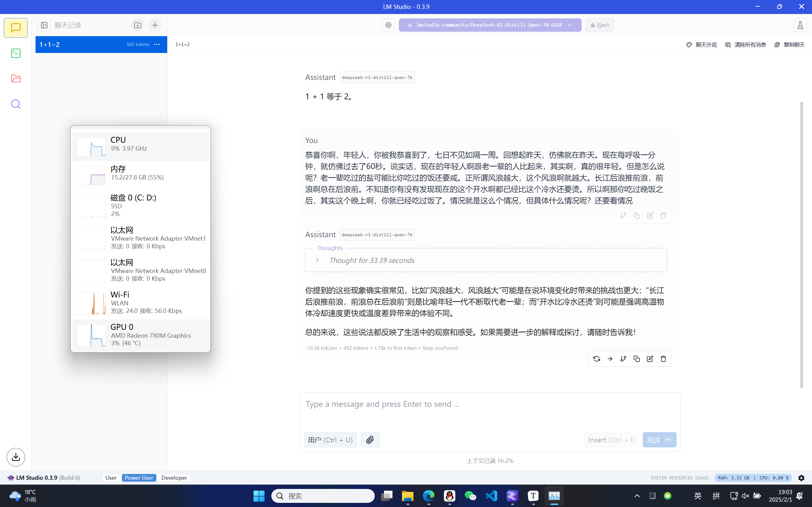Switch to User mode

click(x=111, y=478)
